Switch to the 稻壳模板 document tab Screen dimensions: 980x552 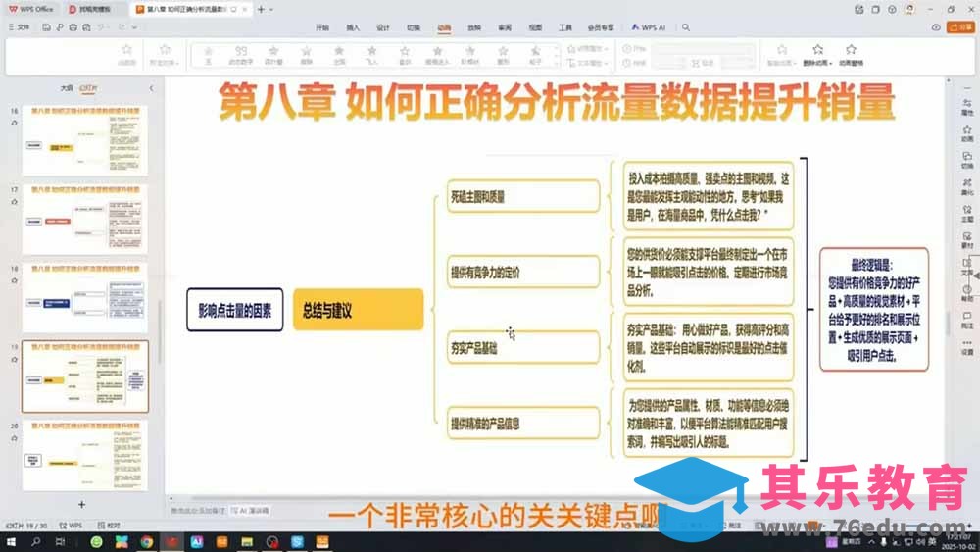[x=90, y=10]
